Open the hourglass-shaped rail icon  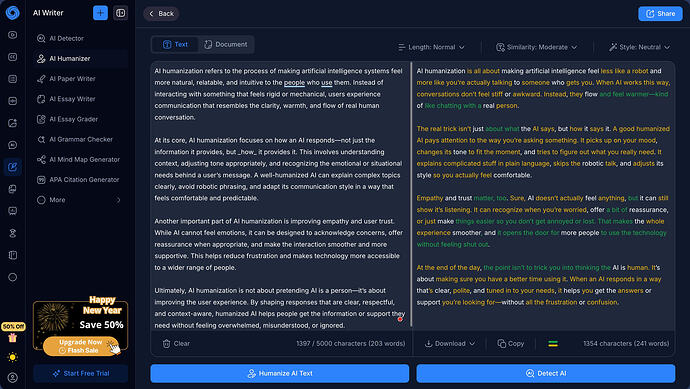click(12, 233)
